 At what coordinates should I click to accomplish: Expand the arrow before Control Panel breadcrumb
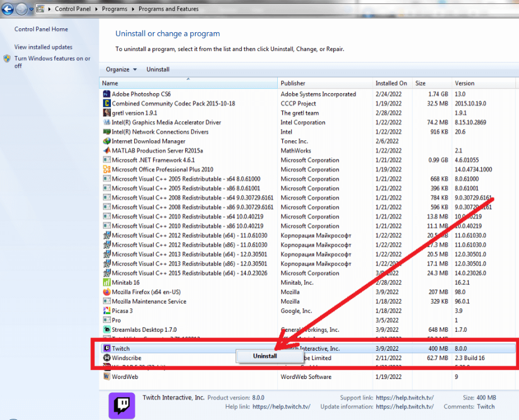[x=49, y=9]
